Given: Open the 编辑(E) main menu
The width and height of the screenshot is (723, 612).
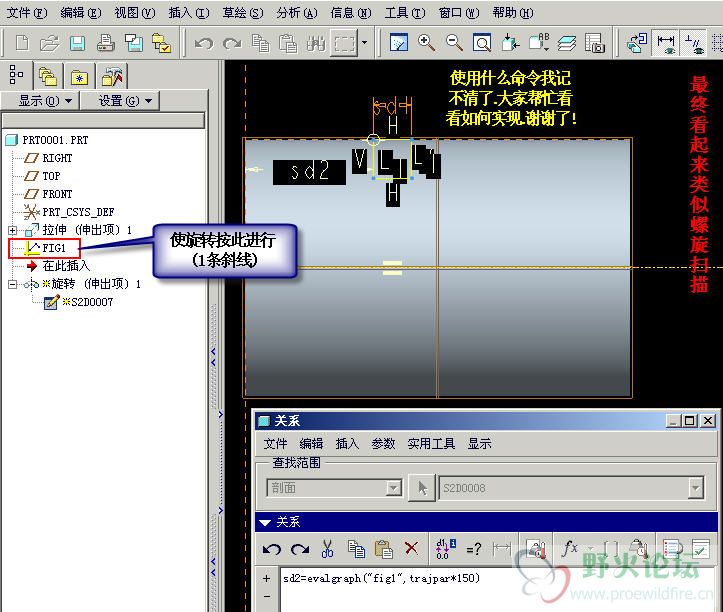Looking at the screenshot, I should (x=81, y=12).
